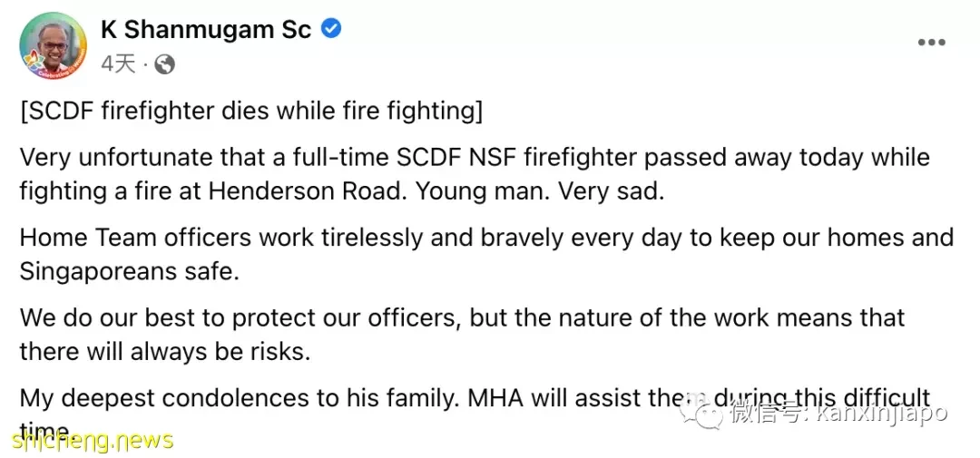Viewport: 980px width, 458px height.
Task: Click the K Shanmugam Sc name link
Action: 206,29
